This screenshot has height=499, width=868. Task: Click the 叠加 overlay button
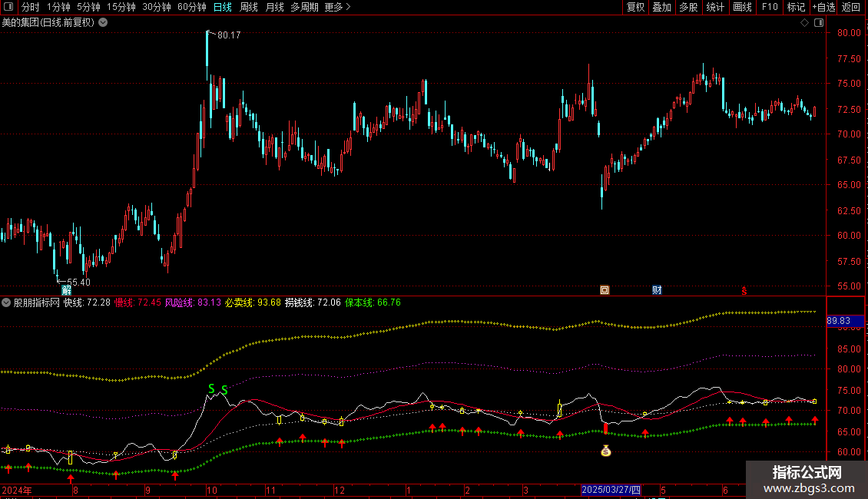click(x=662, y=7)
